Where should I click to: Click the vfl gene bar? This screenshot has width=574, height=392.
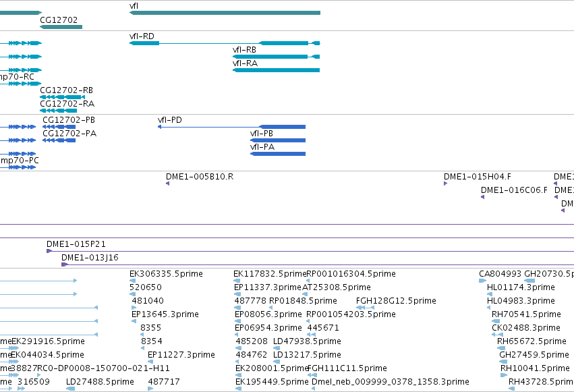(225, 13)
